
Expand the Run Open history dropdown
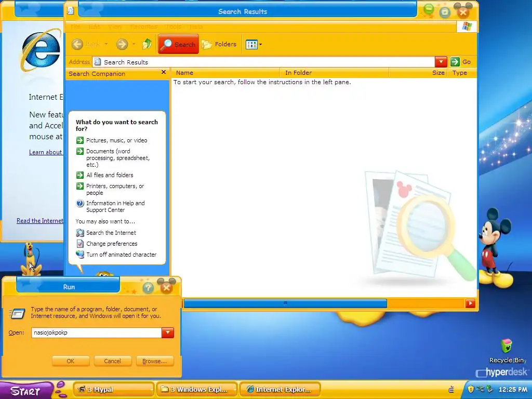coord(168,332)
